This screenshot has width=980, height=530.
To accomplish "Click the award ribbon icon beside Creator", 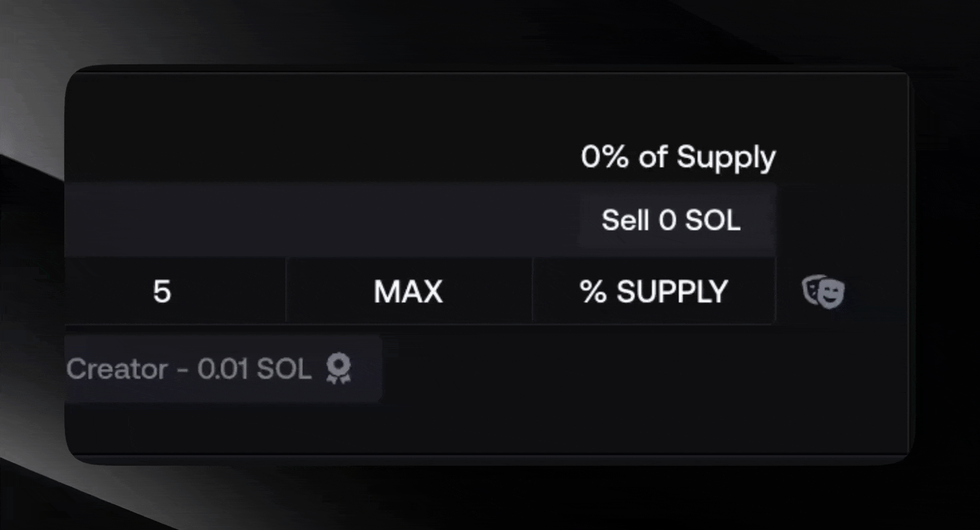I will [x=339, y=369].
